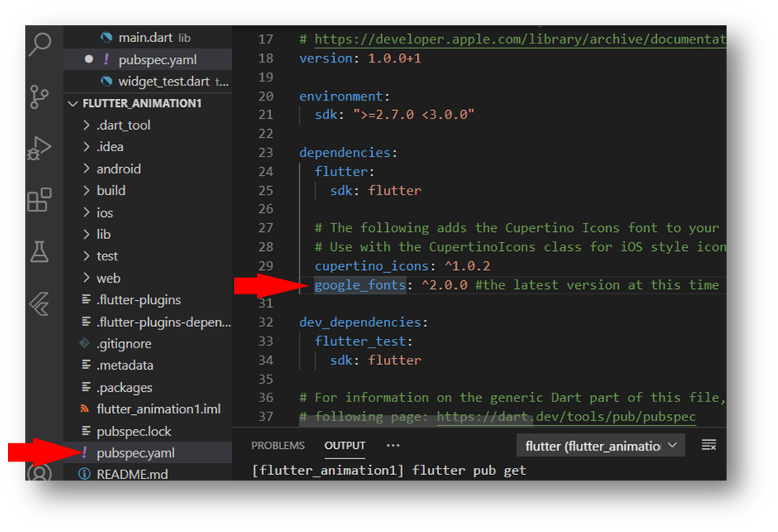Image resolution: width=778 pixels, height=532 pixels.
Task: Show more panel tabs via ellipsis
Action: coord(393,445)
